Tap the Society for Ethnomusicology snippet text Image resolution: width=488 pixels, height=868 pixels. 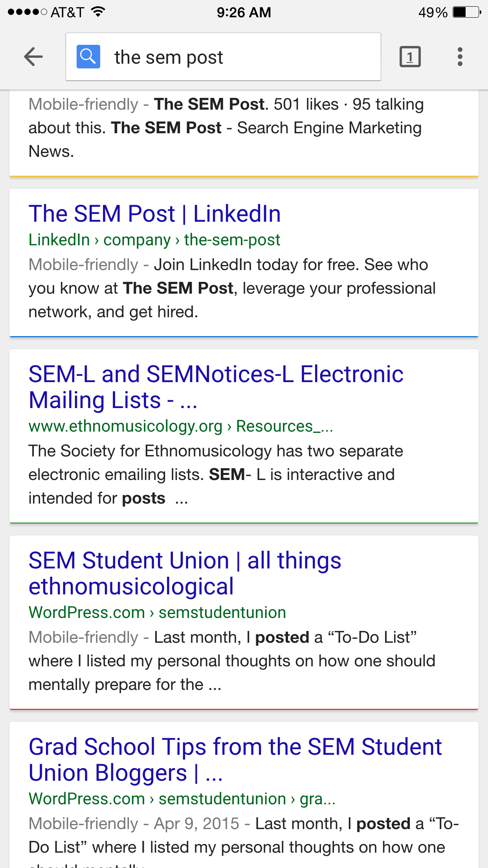tap(215, 474)
